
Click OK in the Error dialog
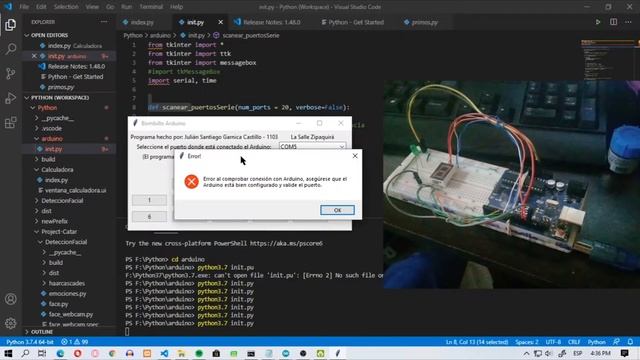[x=337, y=210]
